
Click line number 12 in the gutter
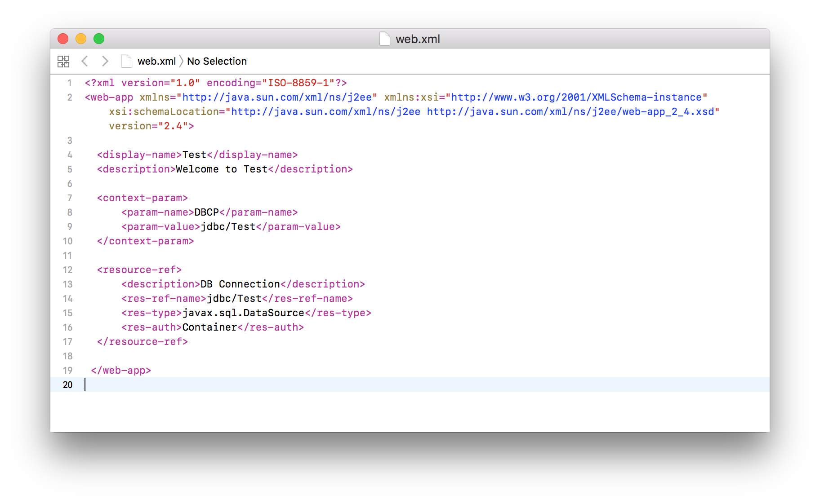pos(67,270)
